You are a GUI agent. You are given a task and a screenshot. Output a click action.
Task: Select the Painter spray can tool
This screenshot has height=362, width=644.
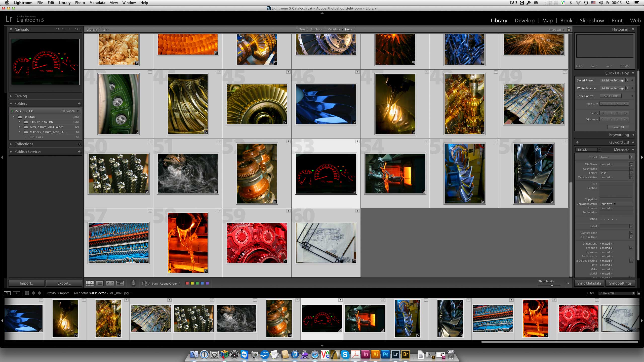[x=133, y=283]
